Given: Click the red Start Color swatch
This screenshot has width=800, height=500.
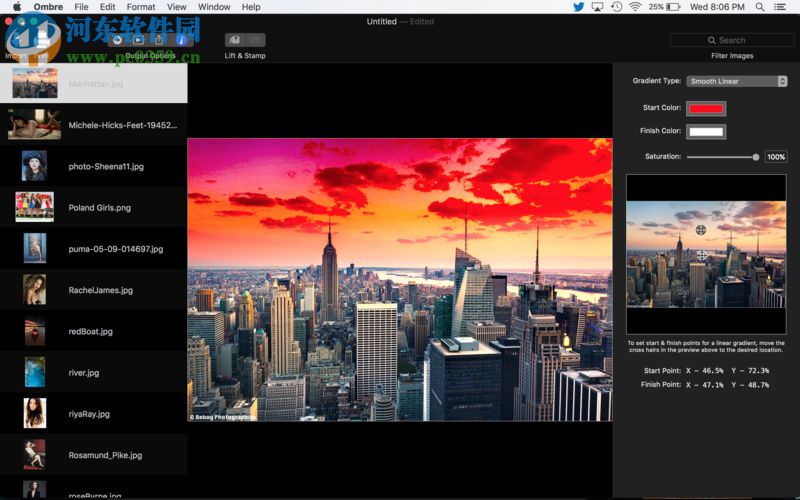Looking at the screenshot, I should pos(706,108).
